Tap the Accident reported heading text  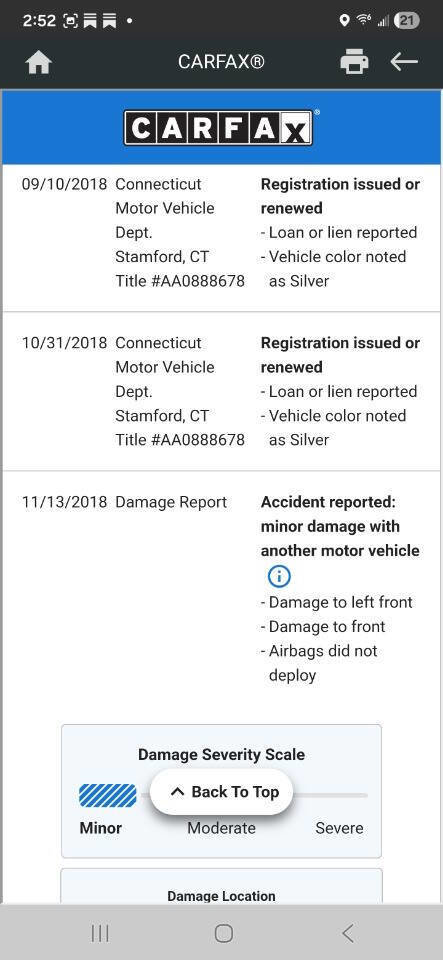click(x=340, y=527)
